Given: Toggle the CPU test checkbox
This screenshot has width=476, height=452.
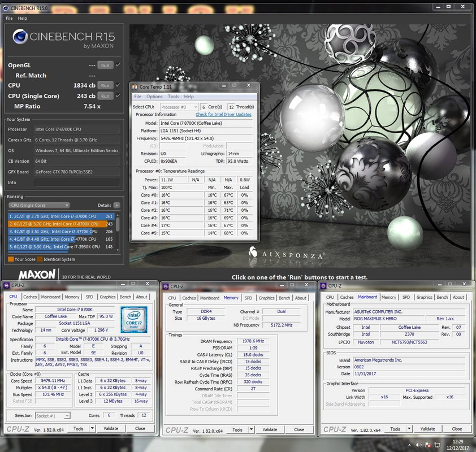Looking at the screenshot, I should (x=118, y=85).
